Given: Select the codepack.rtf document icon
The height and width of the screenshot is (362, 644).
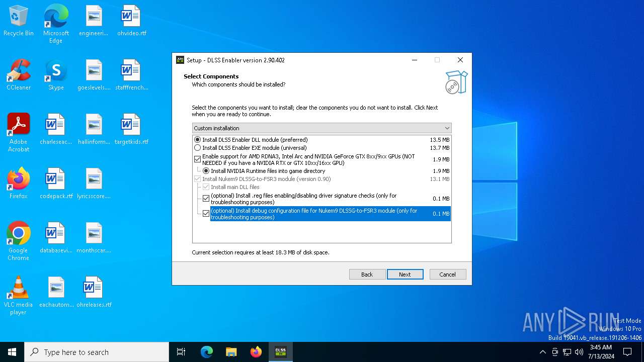Looking at the screenshot, I should tap(56, 184).
